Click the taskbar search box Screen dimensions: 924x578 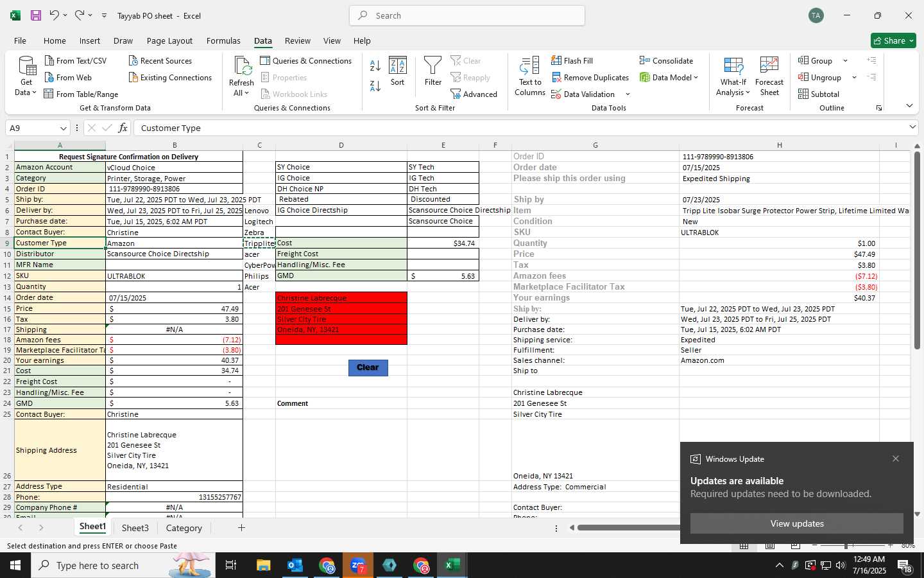[x=123, y=565]
